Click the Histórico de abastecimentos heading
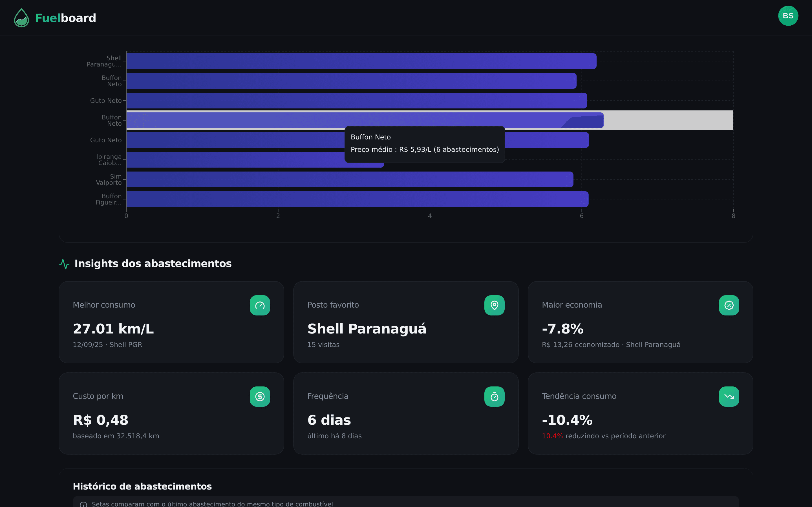 142,486
